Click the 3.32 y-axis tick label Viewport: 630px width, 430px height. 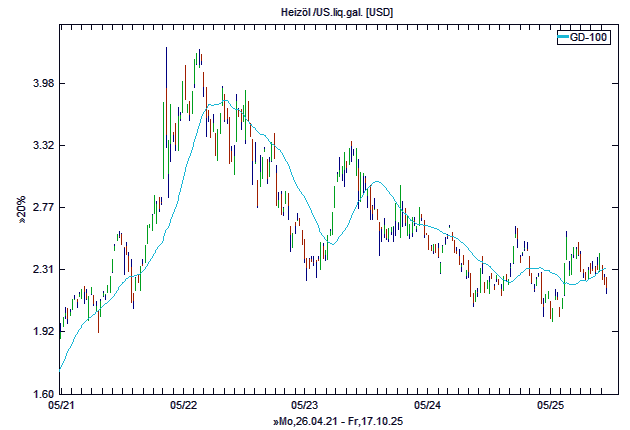pyautogui.click(x=39, y=146)
